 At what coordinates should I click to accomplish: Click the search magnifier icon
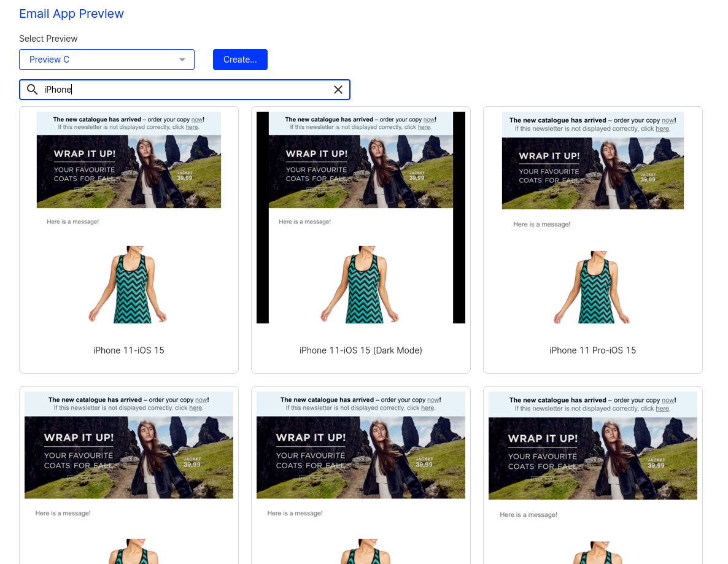(x=33, y=90)
